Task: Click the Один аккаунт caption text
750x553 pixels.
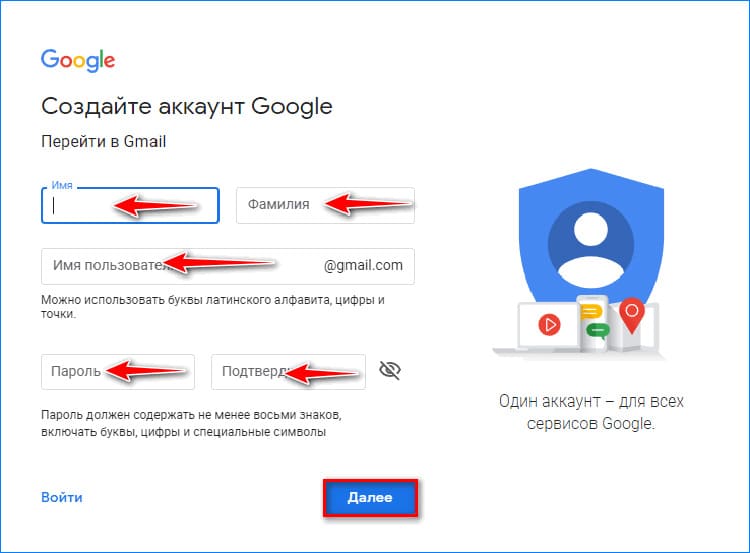Action: (x=591, y=412)
